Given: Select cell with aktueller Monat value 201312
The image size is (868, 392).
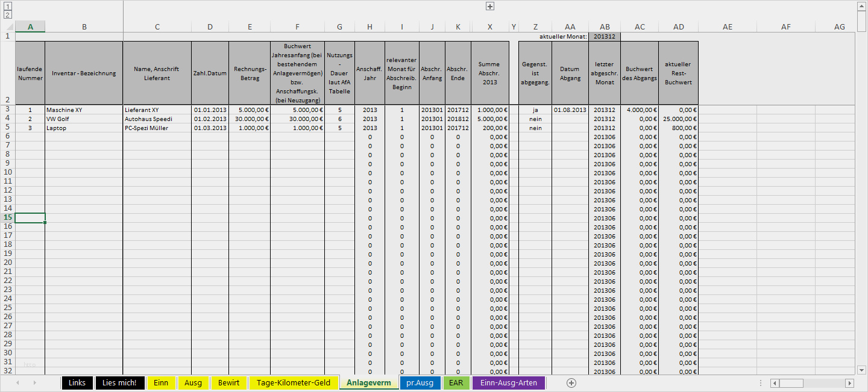Looking at the screenshot, I should click(x=605, y=37).
